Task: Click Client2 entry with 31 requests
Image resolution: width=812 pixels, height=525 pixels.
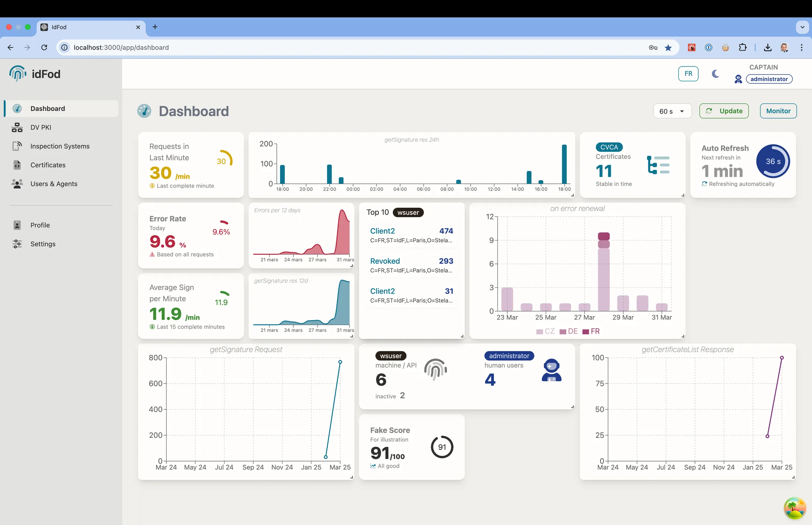Action: pos(412,295)
